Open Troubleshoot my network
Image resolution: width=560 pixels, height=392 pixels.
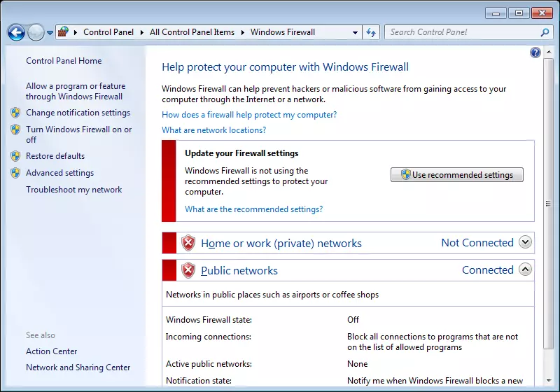point(74,190)
